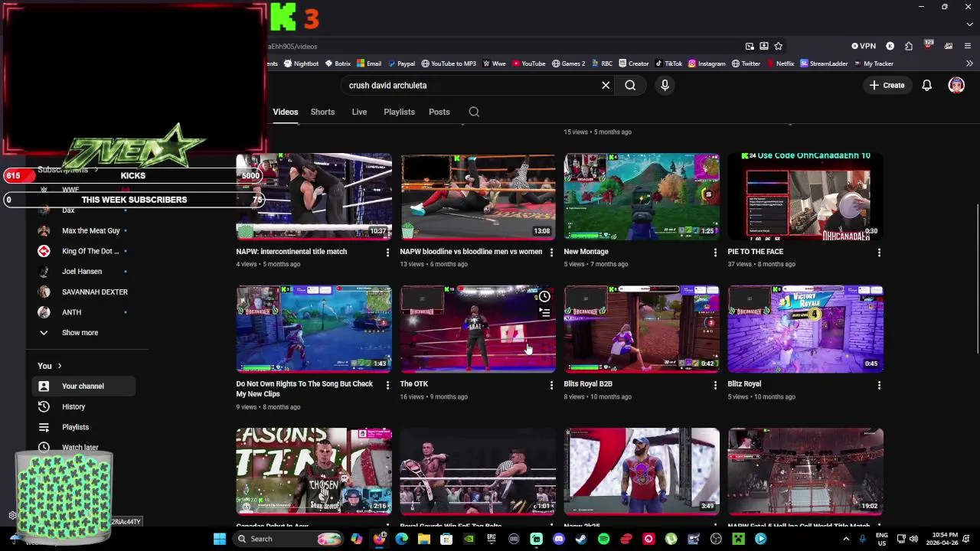Open the My Tracker bookmark
Viewport: 980px width, 551px height.
click(x=873, y=64)
